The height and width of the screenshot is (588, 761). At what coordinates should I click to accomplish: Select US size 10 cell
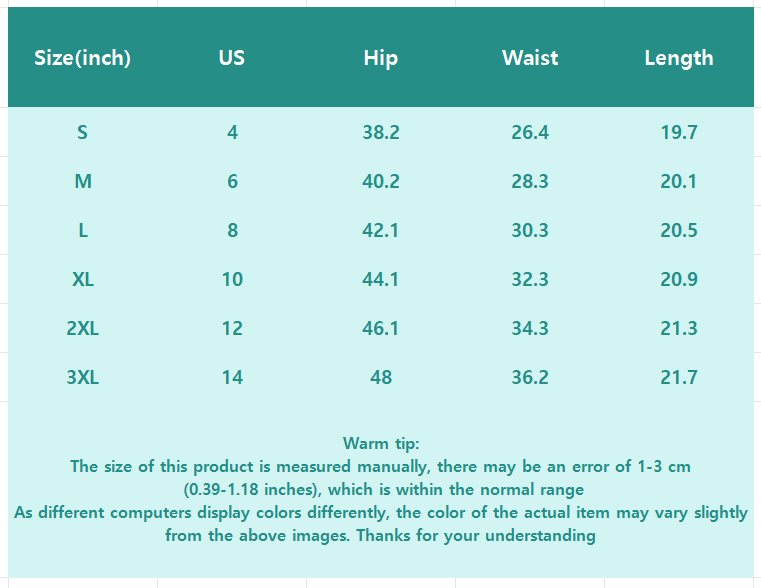coord(232,279)
